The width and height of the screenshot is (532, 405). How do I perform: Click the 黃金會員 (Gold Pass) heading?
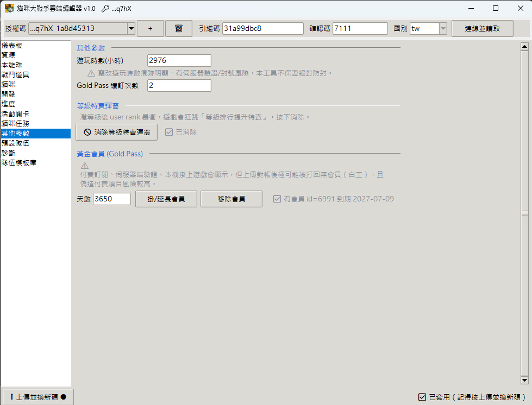110,154
